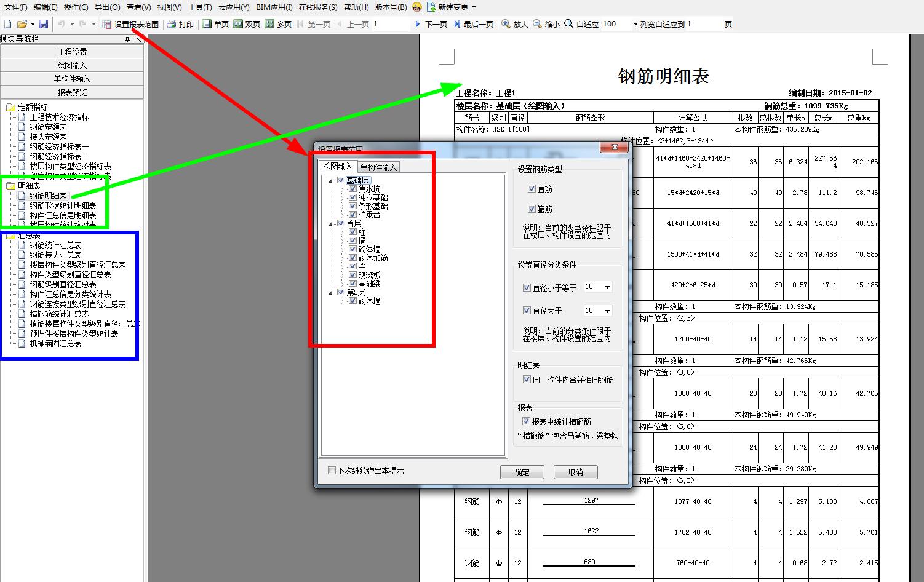Click the 缩小 zoom out icon
The image size is (924, 582).
click(537, 24)
